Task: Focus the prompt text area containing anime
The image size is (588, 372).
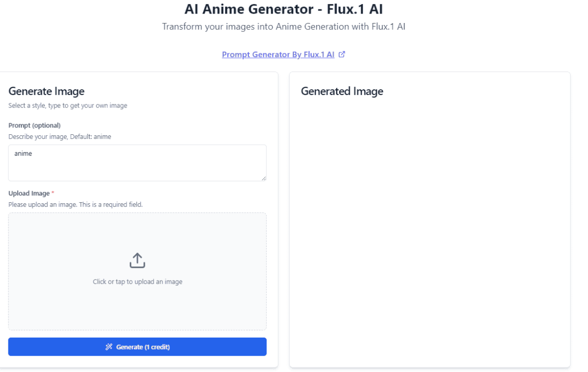Action: point(137,163)
